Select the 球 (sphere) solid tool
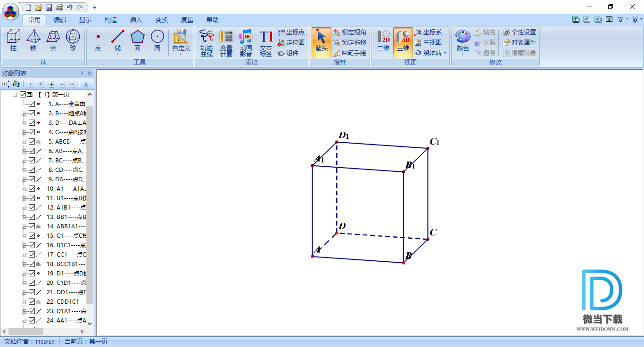The height and width of the screenshot is (347, 644). 73,40
